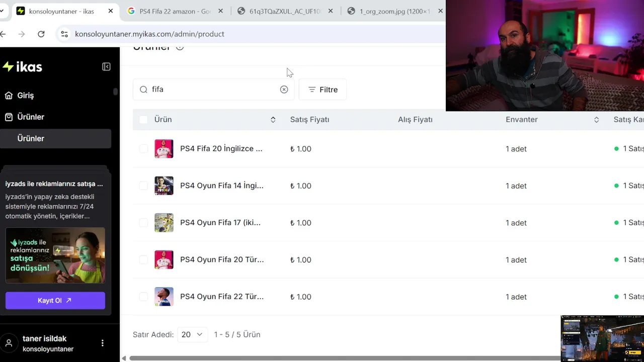Sort by the Ürün column arrows
Viewport: 644px width, 362px height.
[x=273, y=120]
